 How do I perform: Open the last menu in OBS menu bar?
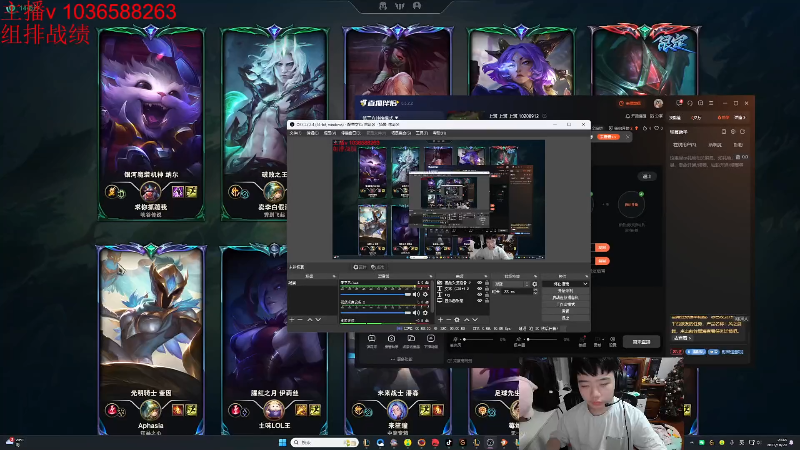coord(439,133)
